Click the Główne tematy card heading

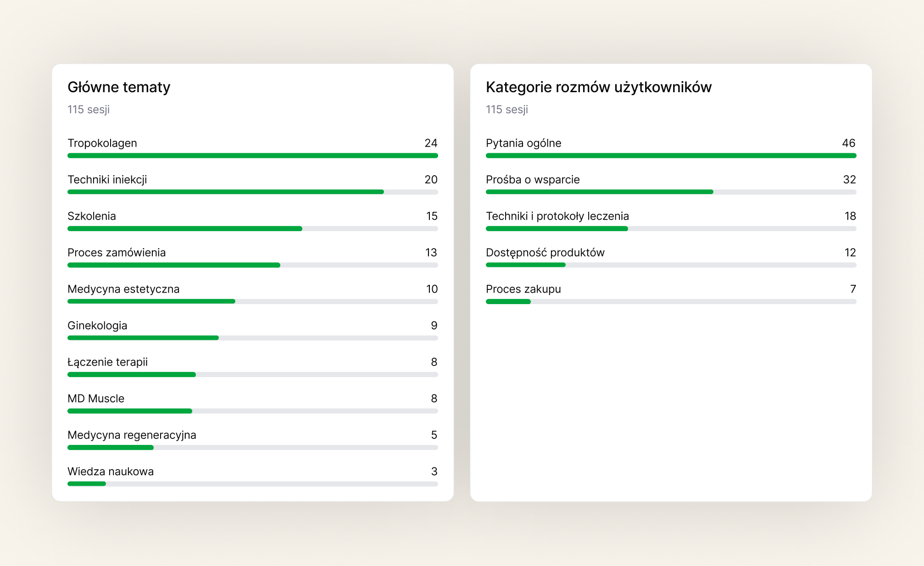(119, 87)
